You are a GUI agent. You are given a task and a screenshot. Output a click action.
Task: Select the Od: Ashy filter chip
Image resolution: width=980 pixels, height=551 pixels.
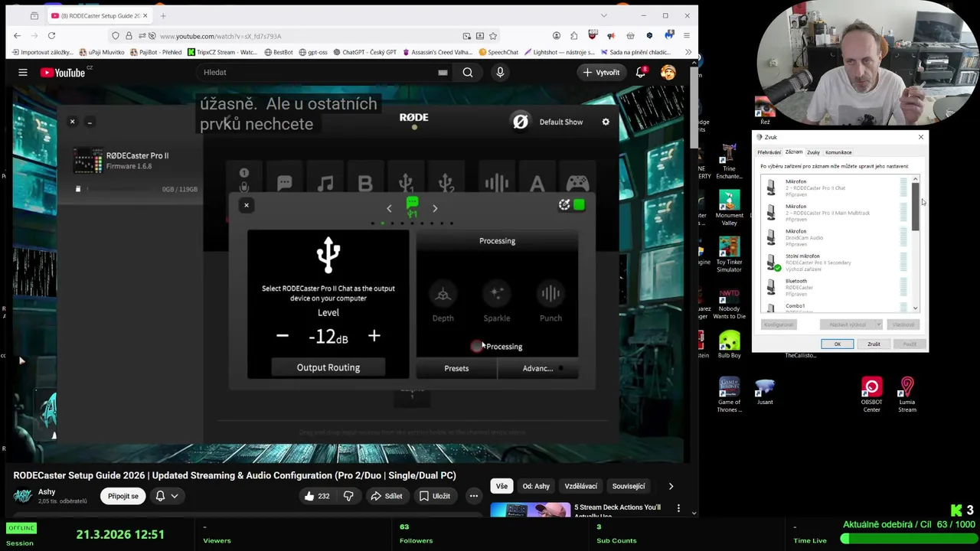536,486
